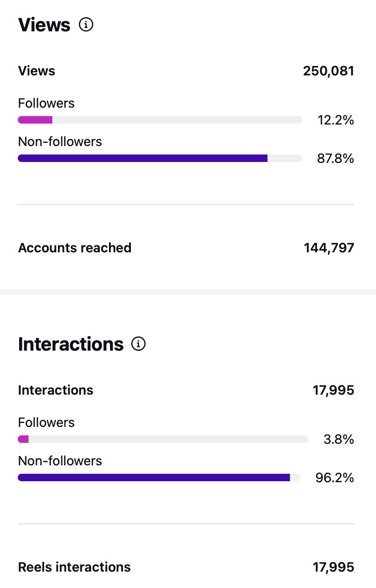Viewport: 376px width, 588px height.
Task: Select the Followers label under Interactions
Action: coord(46,422)
